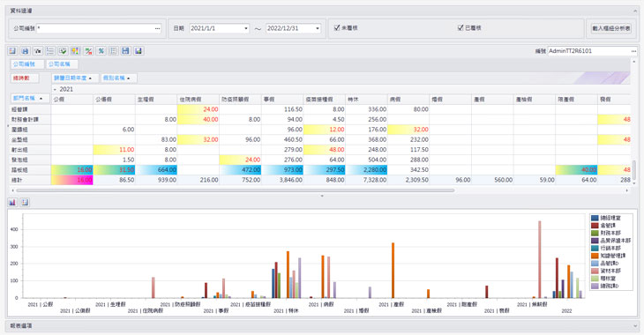Toggle the 已覆核 checkbox
This screenshot has height=335, width=644.
click(461, 28)
